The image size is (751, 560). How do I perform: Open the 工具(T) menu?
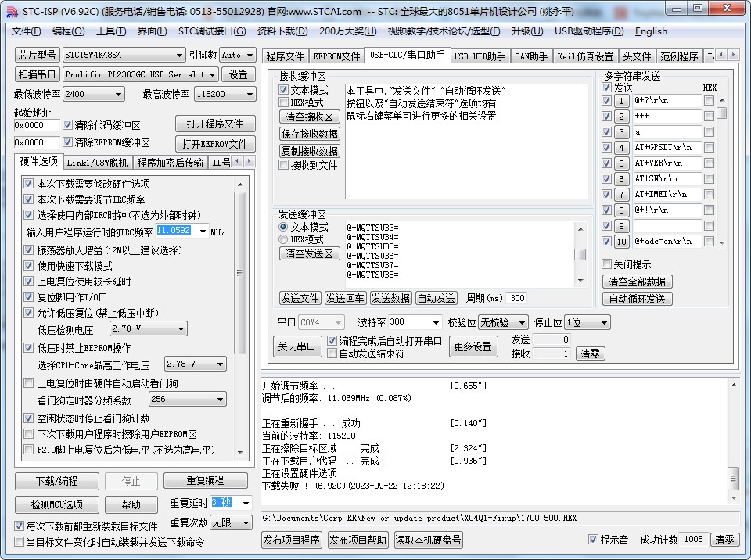(110, 31)
